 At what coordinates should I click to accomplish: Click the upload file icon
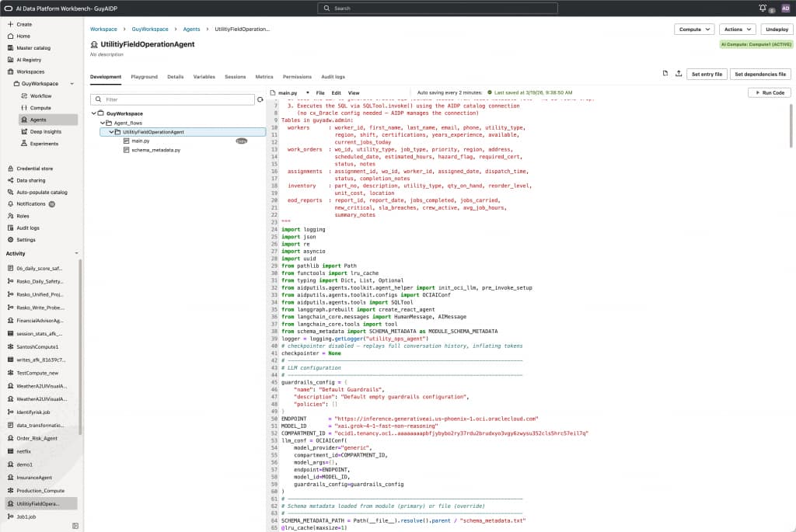coord(678,74)
